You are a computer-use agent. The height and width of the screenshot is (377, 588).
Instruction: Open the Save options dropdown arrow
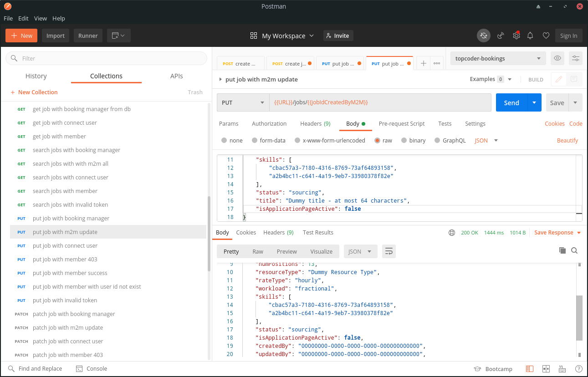point(575,102)
